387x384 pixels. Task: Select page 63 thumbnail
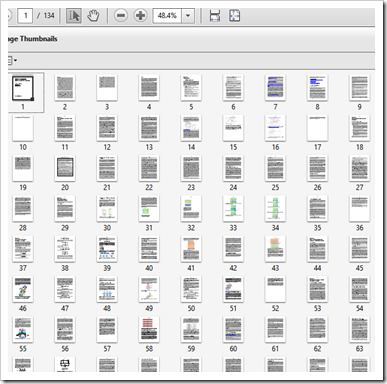[359, 330]
